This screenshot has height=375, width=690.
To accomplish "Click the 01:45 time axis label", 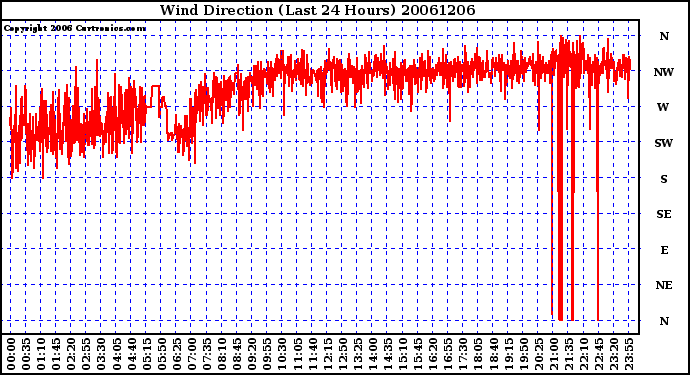I will point(56,354).
